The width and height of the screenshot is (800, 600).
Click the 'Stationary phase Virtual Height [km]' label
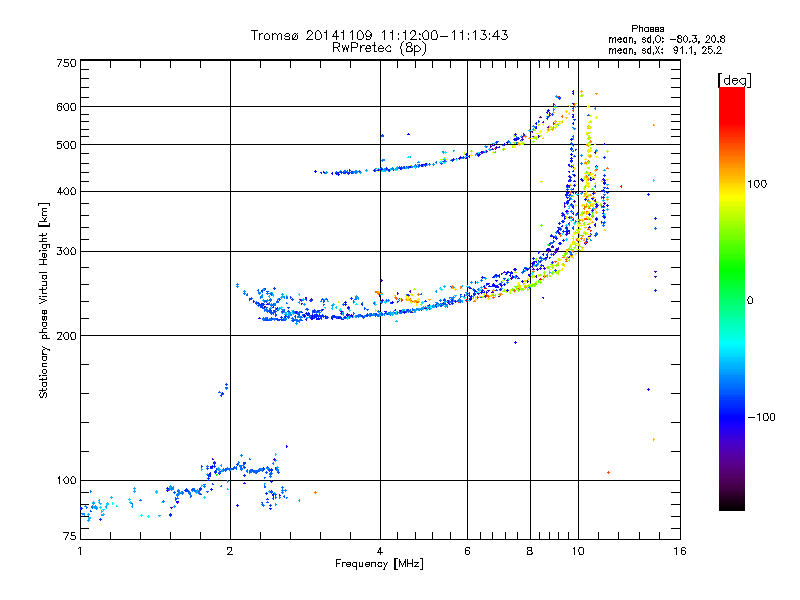(x=43, y=300)
